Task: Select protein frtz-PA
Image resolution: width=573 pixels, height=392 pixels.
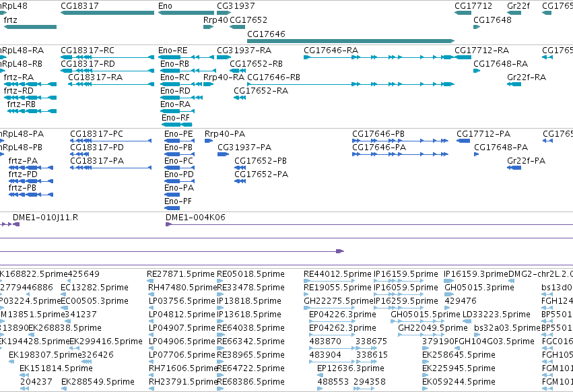Action: tap(31, 168)
